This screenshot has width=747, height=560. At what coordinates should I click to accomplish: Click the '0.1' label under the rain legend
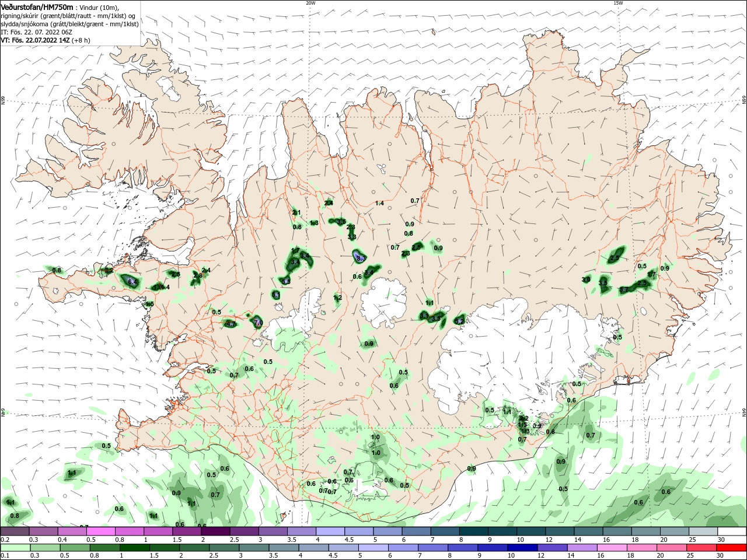tap(5, 555)
